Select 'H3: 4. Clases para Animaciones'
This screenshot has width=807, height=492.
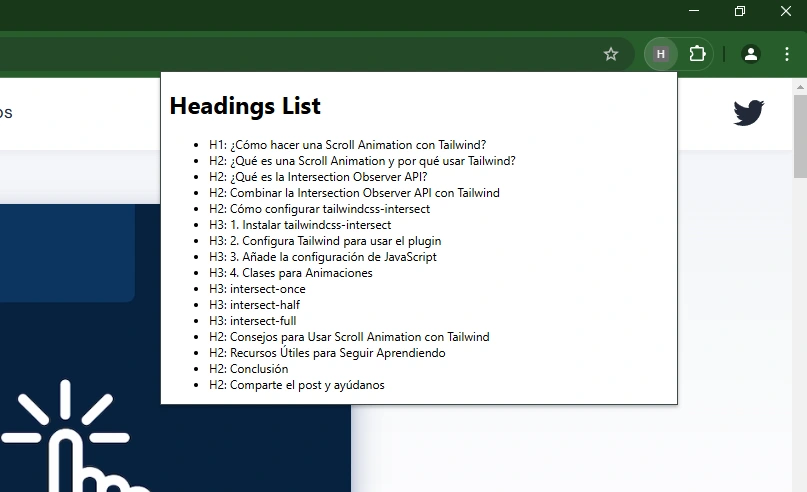pos(290,273)
